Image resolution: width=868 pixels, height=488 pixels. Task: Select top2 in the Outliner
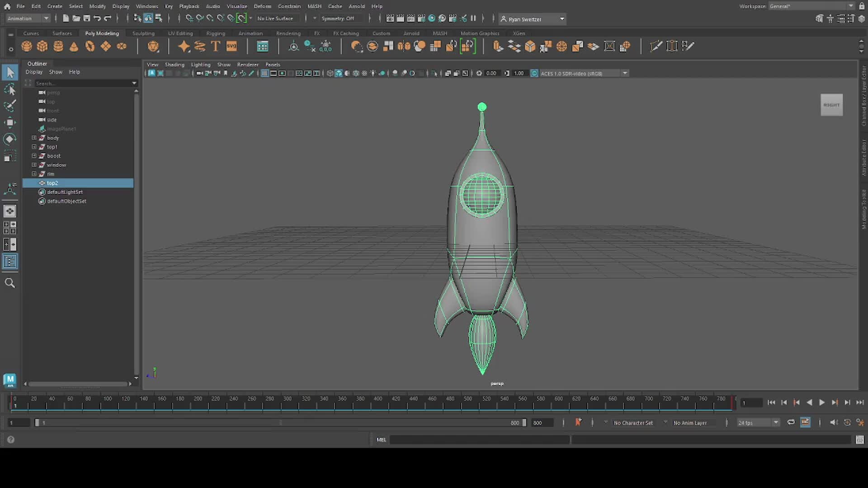pyautogui.click(x=52, y=183)
